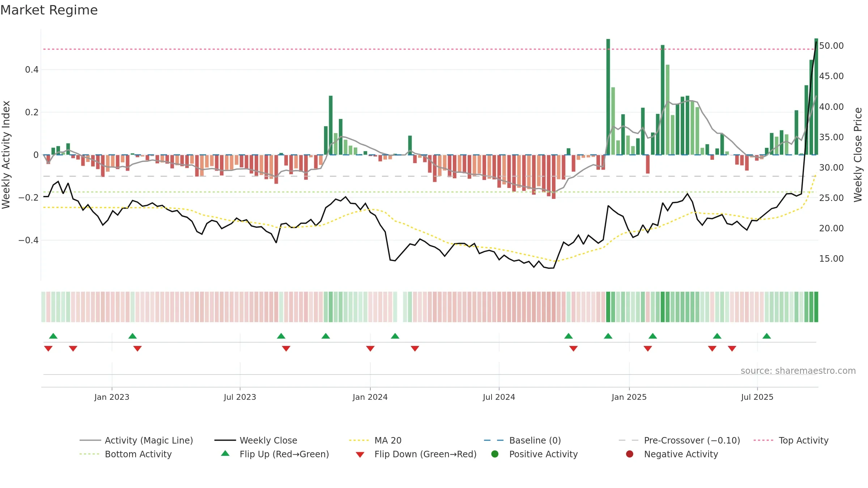Click the 15.00 price axis tick

[x=831, y=258]
